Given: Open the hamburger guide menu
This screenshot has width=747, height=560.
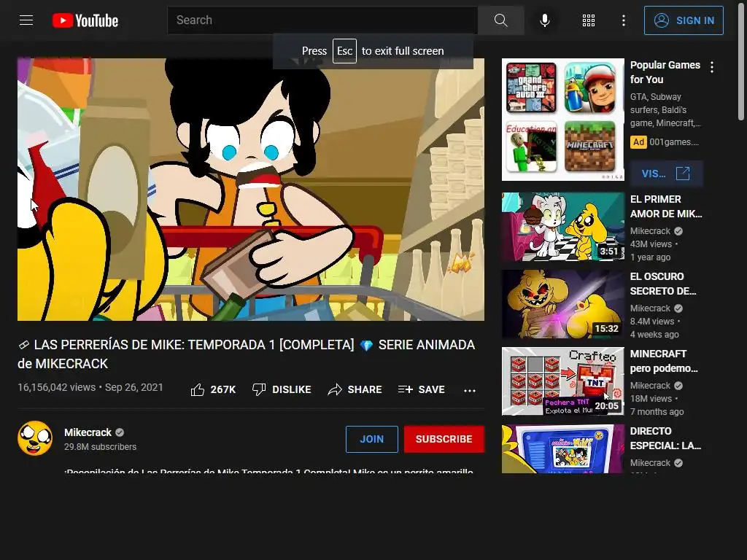Looking at the screenshot, I should pos(26,20).
